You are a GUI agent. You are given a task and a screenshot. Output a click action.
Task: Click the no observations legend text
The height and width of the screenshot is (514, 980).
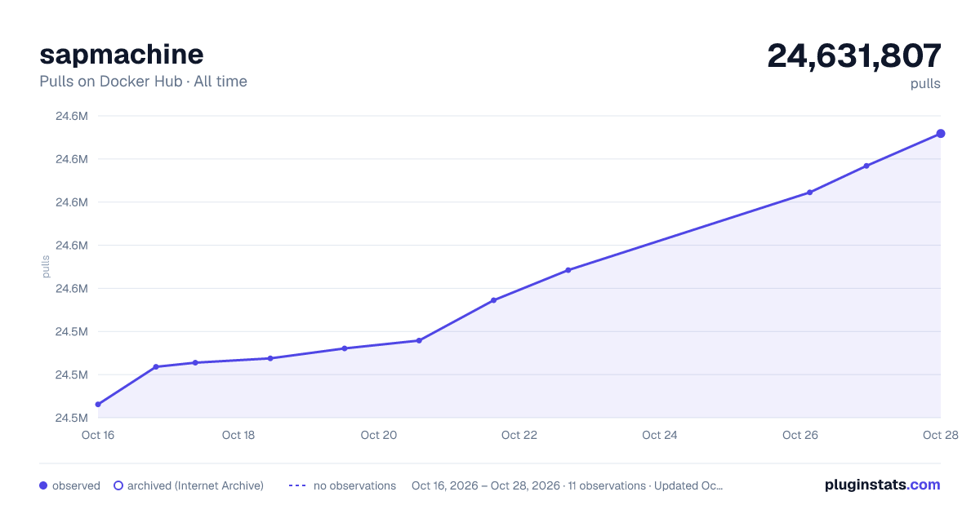354,485
